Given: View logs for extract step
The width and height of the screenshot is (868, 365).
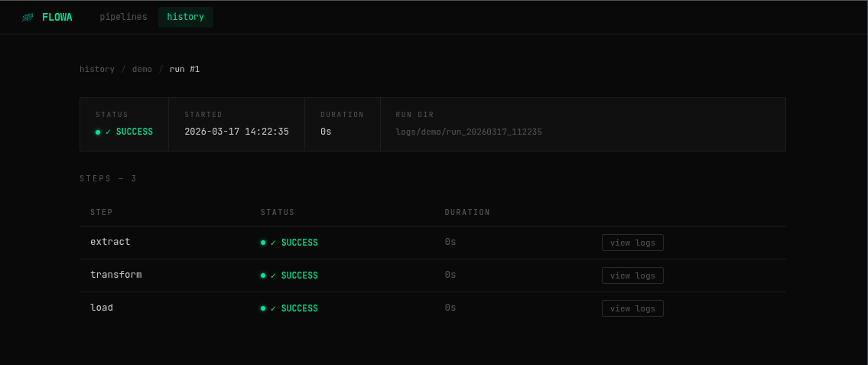Looking at the screenshot, I should pyautogui.click(x=632, y=243).
